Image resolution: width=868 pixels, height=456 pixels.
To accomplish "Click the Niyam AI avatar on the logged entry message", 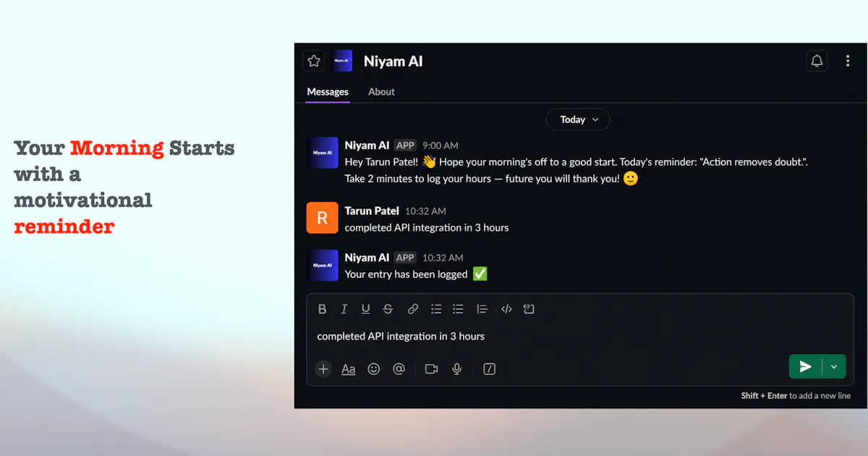I will pyautogui.click(x=323, y=265).
